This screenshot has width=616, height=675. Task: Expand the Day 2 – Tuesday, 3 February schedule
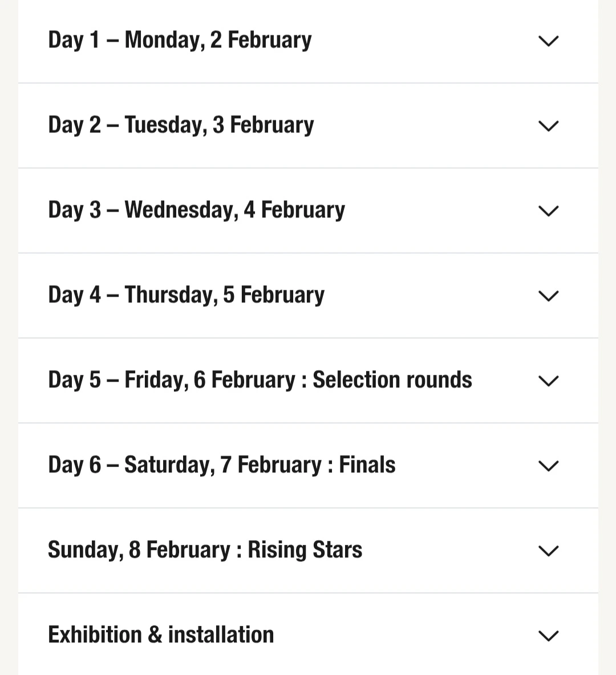(x=181, y=125)
